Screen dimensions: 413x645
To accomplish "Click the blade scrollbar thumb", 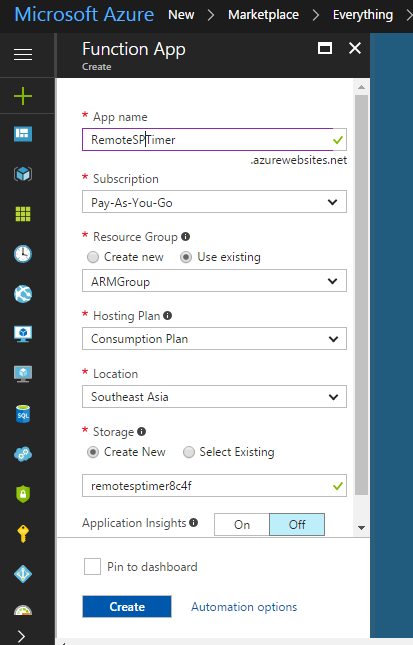I will [x=362, y=295].
